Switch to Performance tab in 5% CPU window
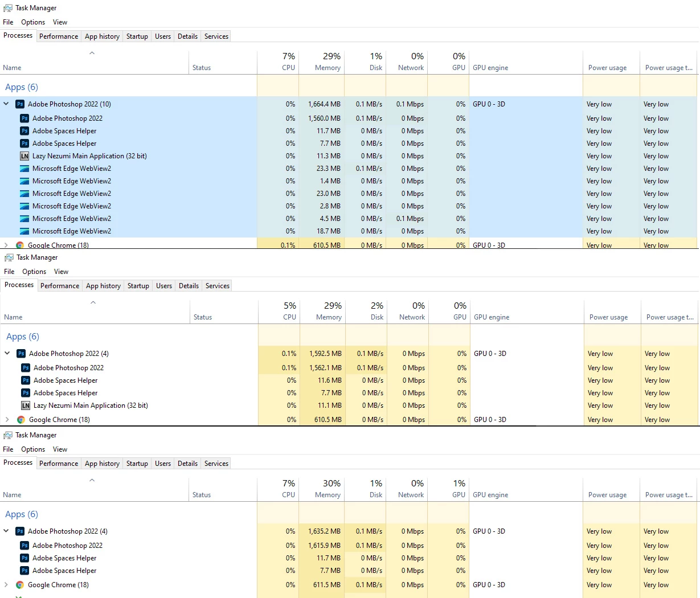This screenshot has width=700, height=598. (x=60, y=286)
